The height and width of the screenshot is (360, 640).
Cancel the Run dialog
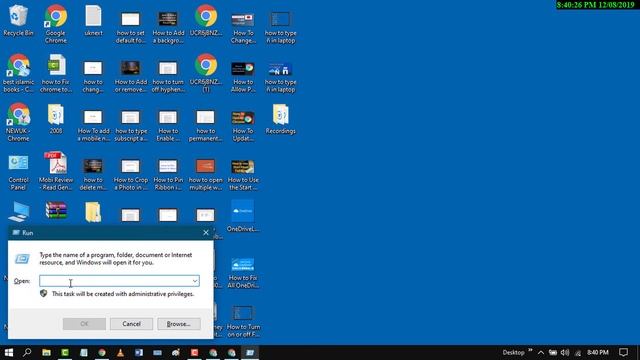coord(131,324)
